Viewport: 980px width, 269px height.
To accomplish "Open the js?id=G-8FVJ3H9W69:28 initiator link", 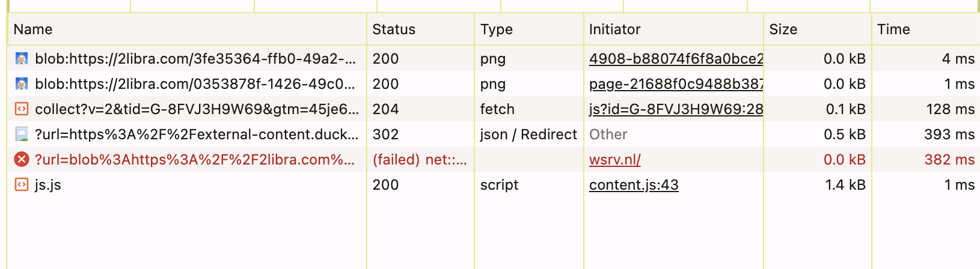I will coord(676,109).
